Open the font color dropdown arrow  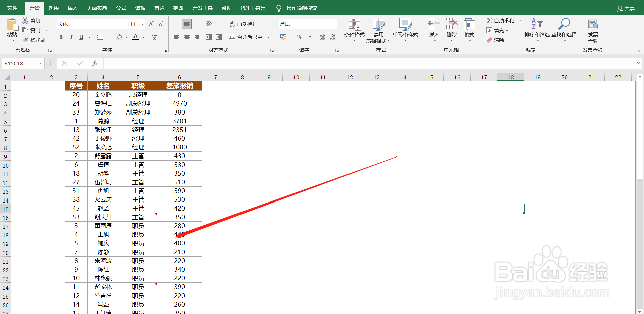click(143, 37)
